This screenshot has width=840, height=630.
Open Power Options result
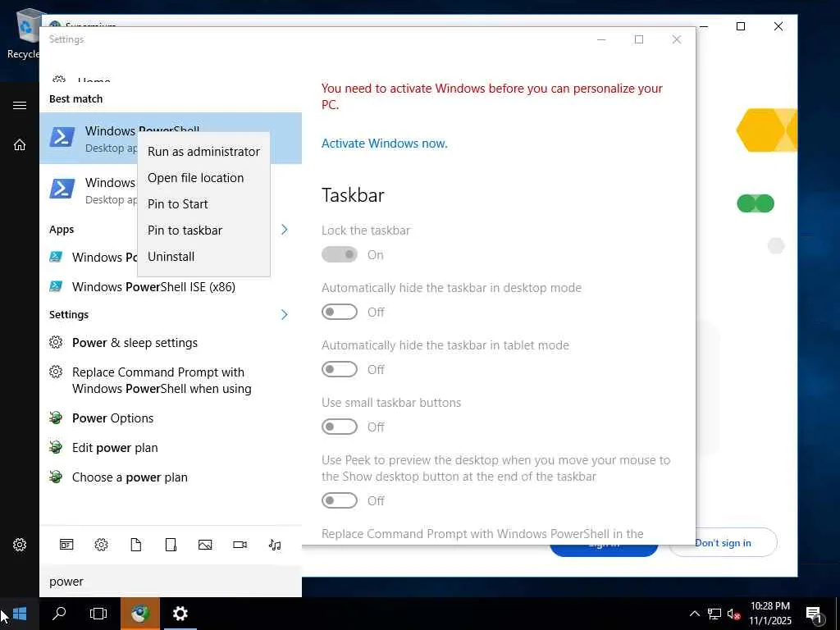click(x=171, y=418)
